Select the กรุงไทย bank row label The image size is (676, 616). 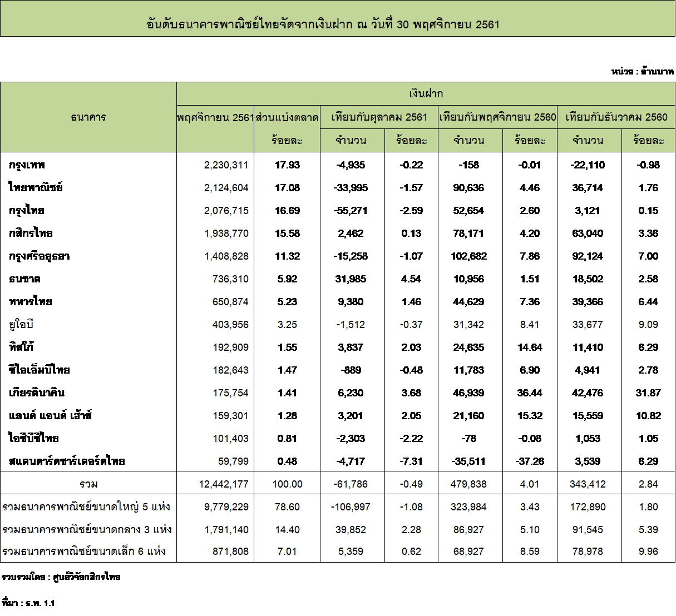(26, 211)
